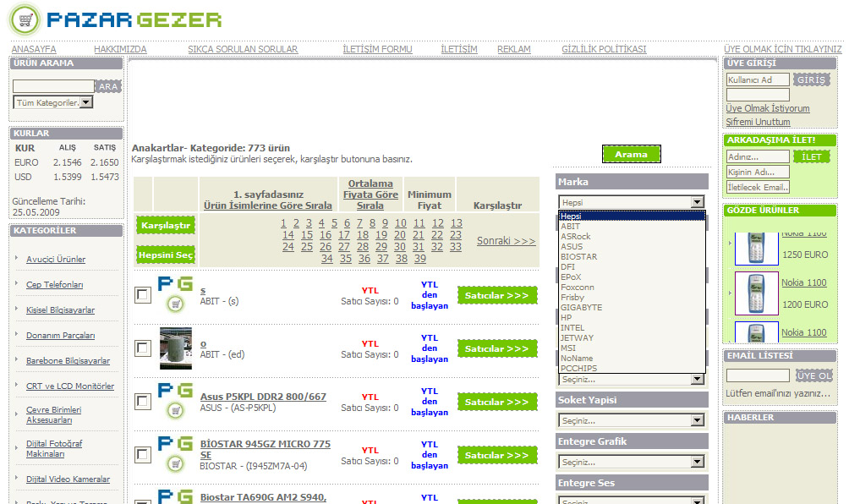
Task: Click the ARA search button
Action: click(x=108, y=86)
